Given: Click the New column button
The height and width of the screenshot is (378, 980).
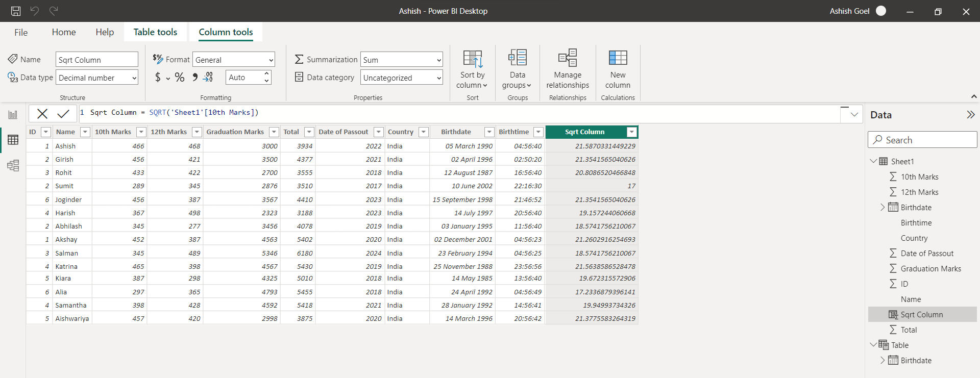Looking at the screenshot, I should pos(618,69).
